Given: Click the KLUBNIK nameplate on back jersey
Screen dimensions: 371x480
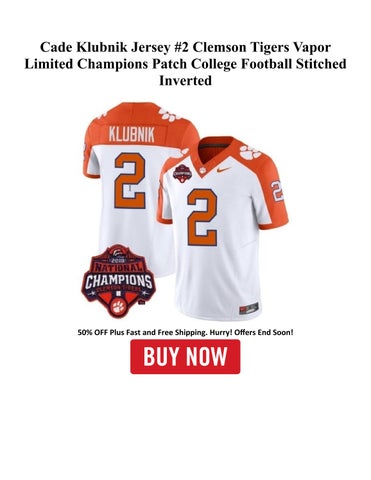Looking at the screenshot, I should click(x=132, y=135).
